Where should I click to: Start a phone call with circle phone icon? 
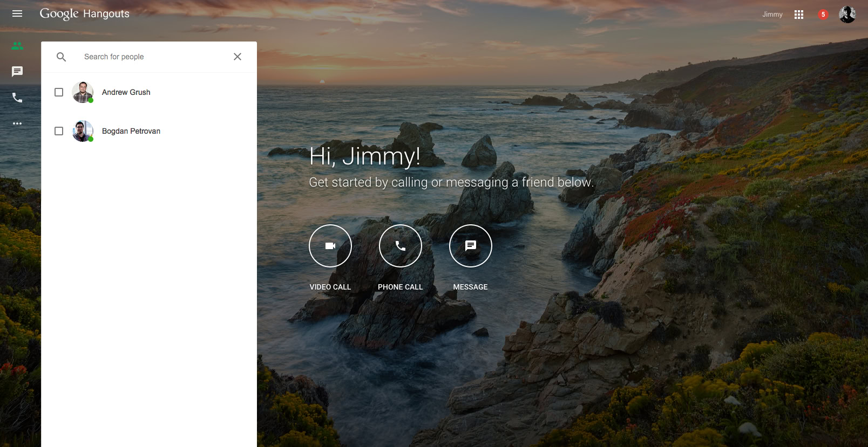(401, 246)
